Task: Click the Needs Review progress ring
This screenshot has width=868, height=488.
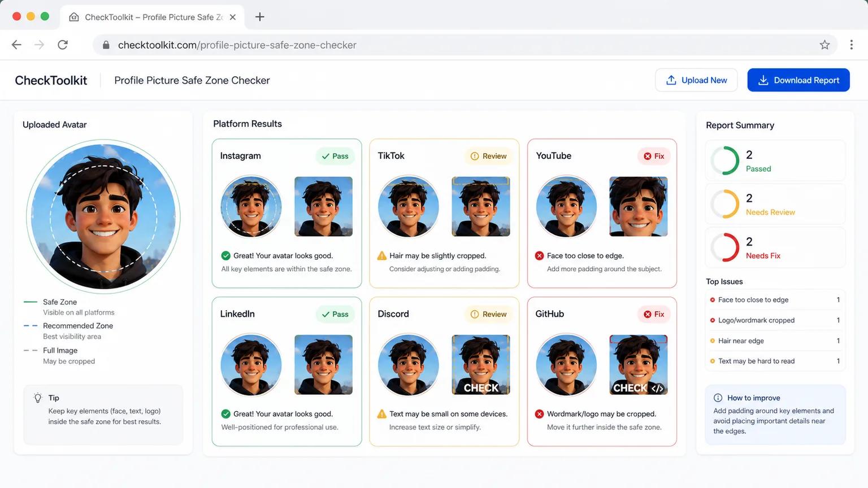Action: tap(725, 204)
